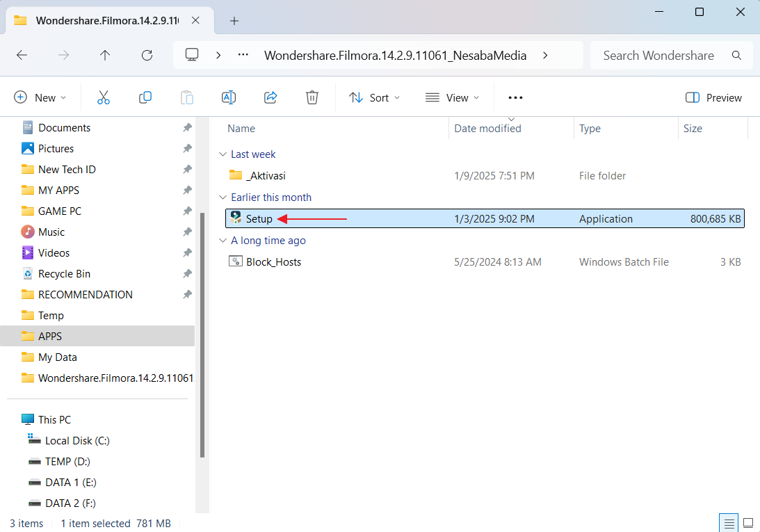The height and width of the screenshot is (532, 760).
Task: Select the _Aktivasi folder
Action: click(266, 176)
